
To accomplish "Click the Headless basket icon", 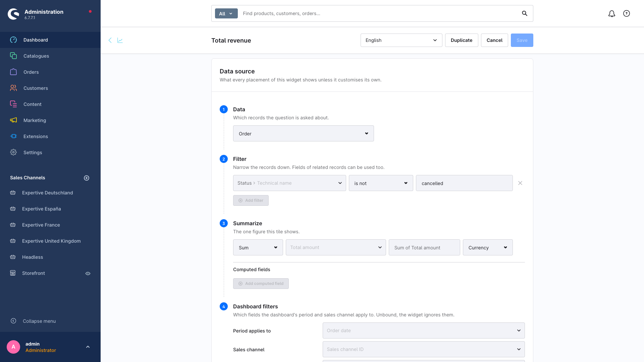I will click(13, 257).
